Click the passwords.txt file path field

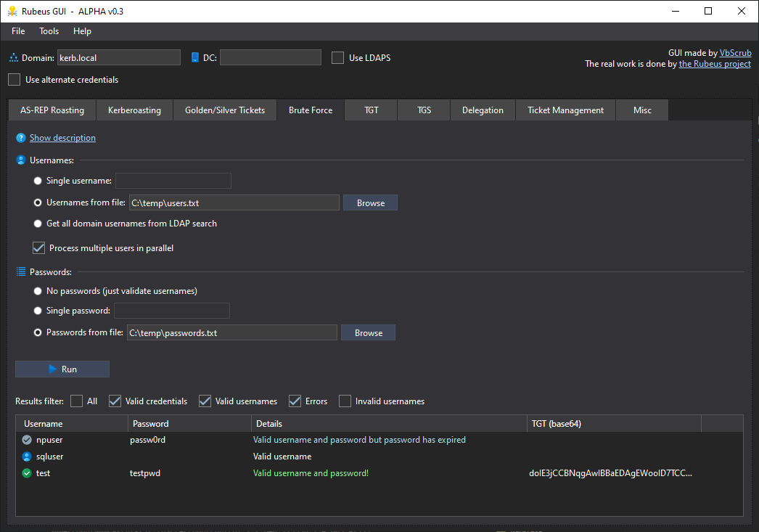click(x=232, y=332)
